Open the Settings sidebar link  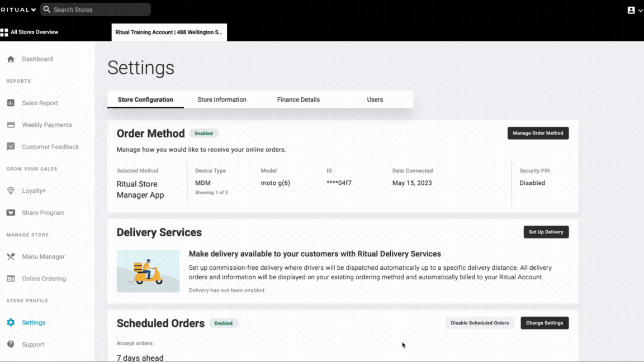(34, 322)
